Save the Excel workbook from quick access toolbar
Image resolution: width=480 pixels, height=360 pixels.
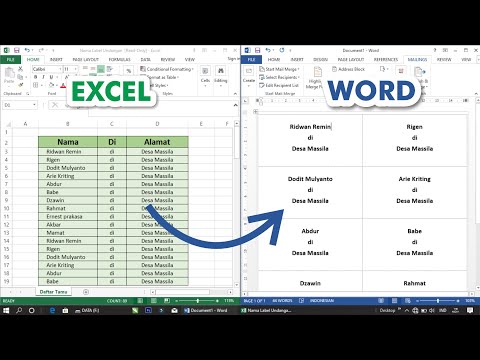click(17, 50)
